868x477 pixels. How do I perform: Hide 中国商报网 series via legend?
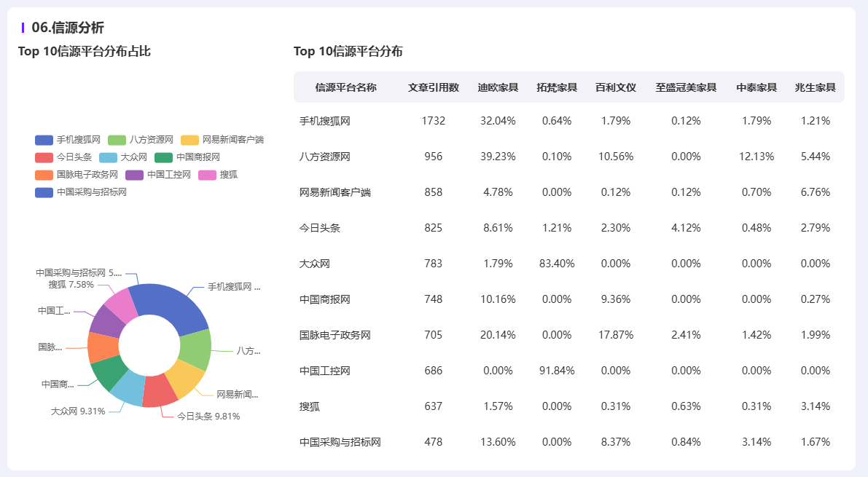[x=187, y=157]
